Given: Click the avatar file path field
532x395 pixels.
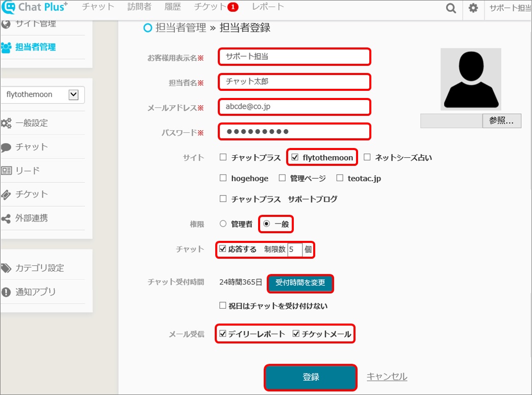Looking at the screenshot, I should [451, 121].
